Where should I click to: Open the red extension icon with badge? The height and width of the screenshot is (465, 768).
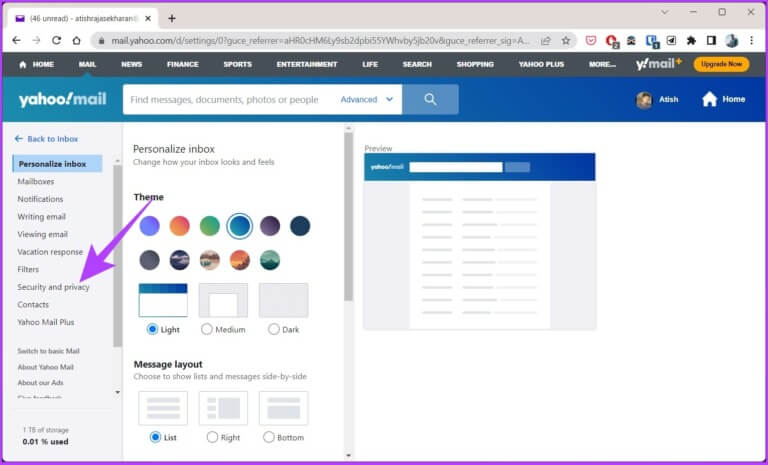pos(611,41)
